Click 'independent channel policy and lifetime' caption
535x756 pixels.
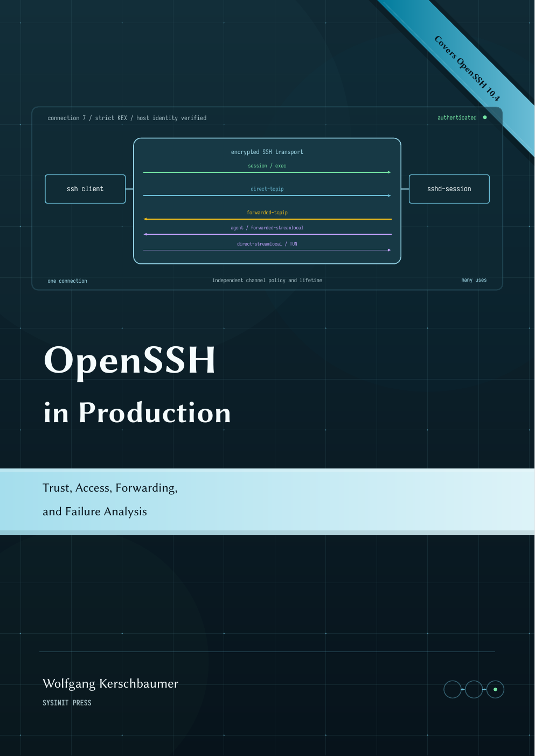point(267,281)
